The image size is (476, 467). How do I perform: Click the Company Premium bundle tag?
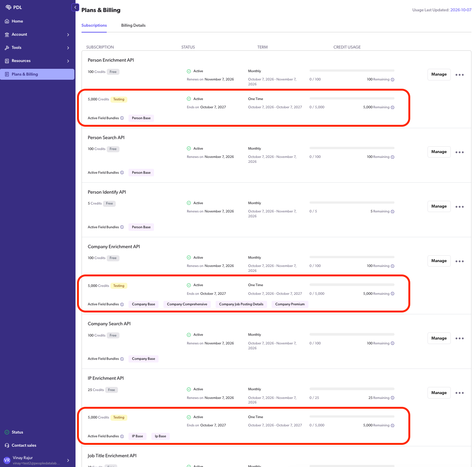290,304
